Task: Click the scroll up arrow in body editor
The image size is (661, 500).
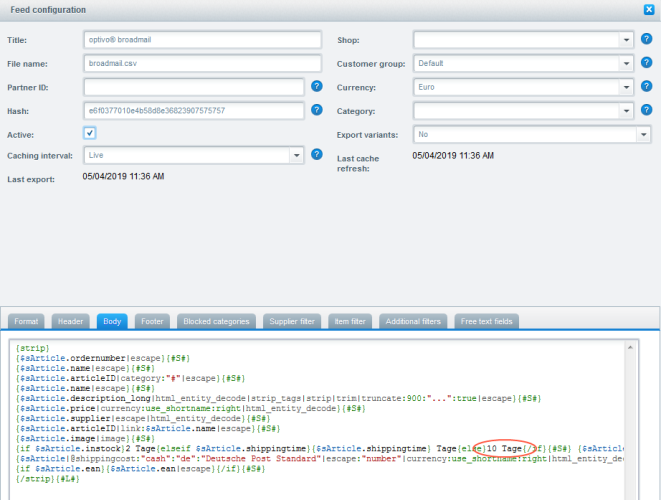Action: pyautogui.click(x=630, y=347)
